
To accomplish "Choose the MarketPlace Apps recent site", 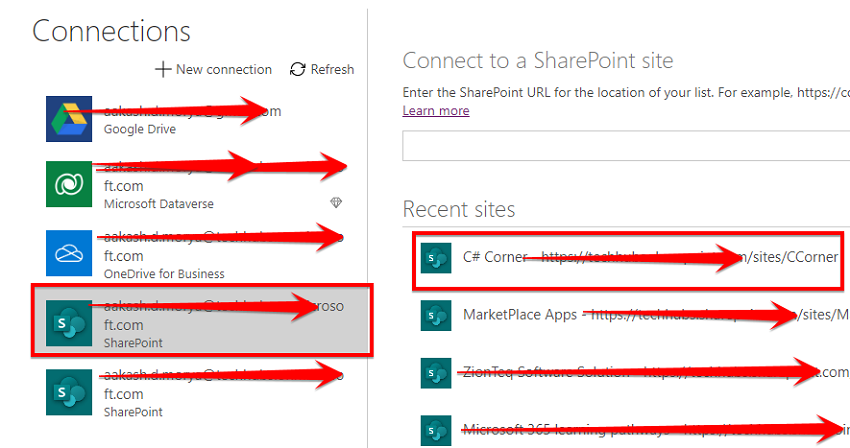I will [635, 316].
